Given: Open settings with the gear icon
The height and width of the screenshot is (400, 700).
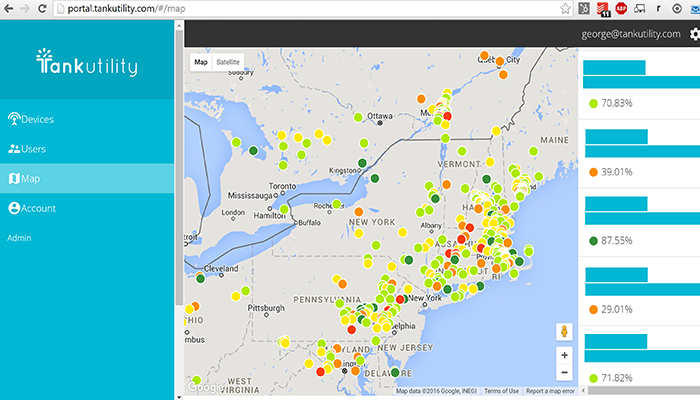Looking at the screenshot, I should (693, 34).
